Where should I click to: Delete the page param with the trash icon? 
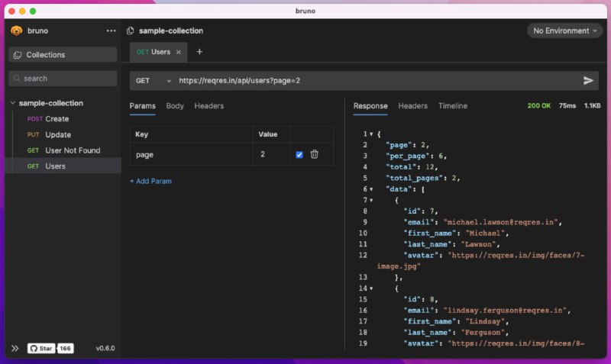315,154
